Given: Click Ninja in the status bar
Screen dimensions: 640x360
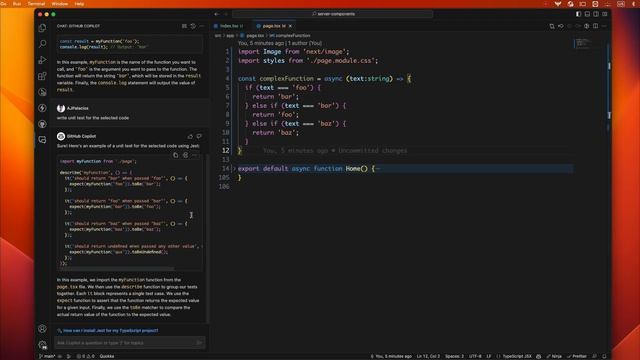Looking at the screenshot, I should pyautogui.click(x=554, y=356).
